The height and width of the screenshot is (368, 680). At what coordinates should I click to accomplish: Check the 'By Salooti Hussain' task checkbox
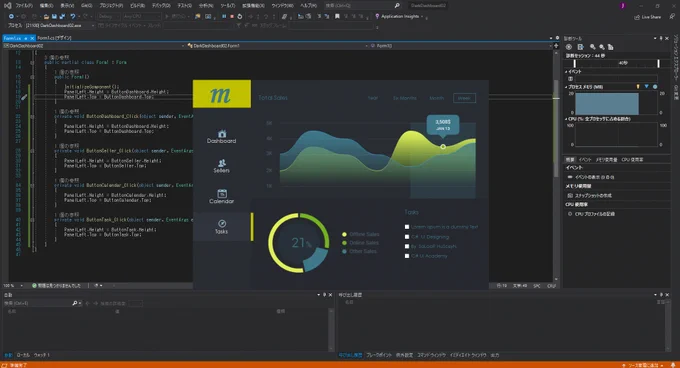pyautogui.click(x=407, y=246)
